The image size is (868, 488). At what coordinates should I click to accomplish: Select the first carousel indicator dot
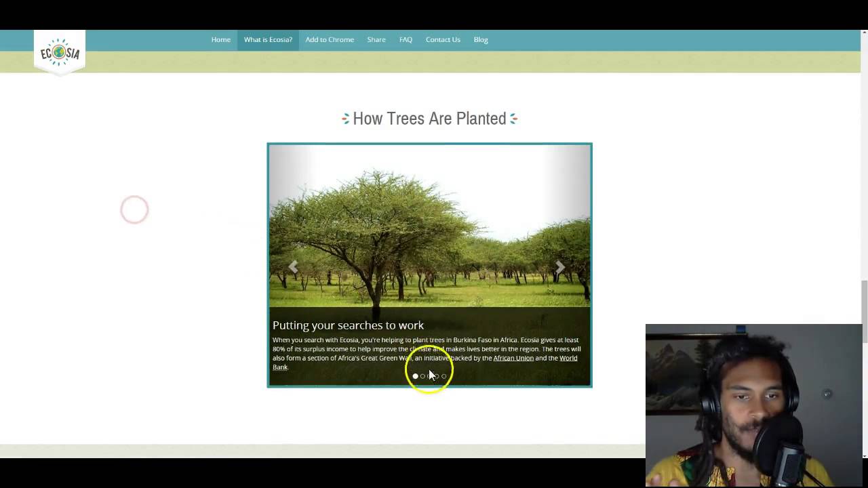coord(415,376)
